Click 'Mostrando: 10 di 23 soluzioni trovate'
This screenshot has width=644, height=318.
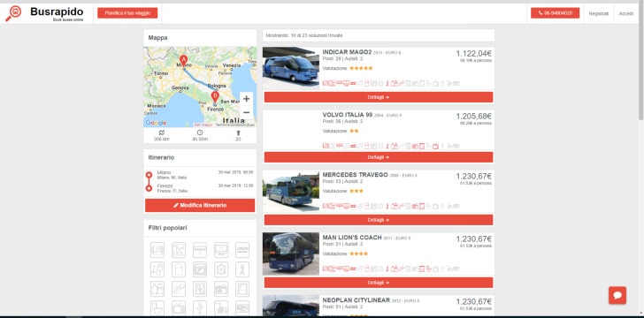[304, 35]
